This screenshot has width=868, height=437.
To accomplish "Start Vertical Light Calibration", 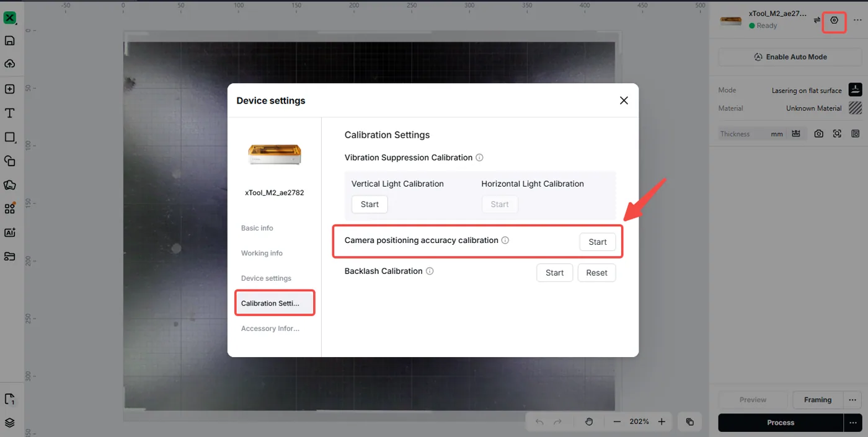I will [370, 205].
